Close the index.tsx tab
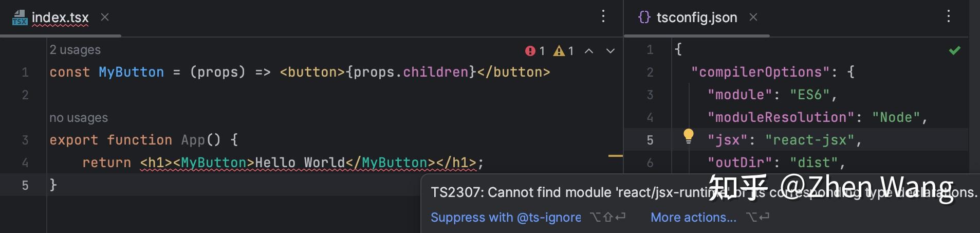This screenshot has height=233, width=980. [105, 17]
